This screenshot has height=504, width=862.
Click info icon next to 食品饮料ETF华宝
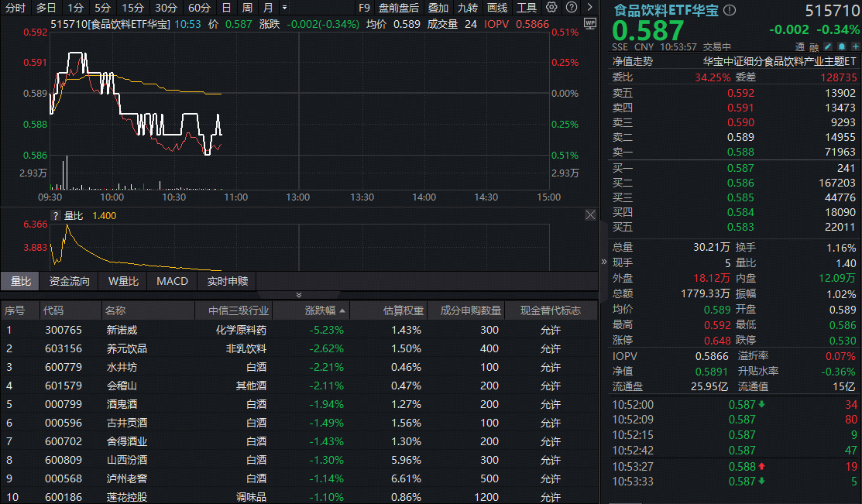(730, 11)
